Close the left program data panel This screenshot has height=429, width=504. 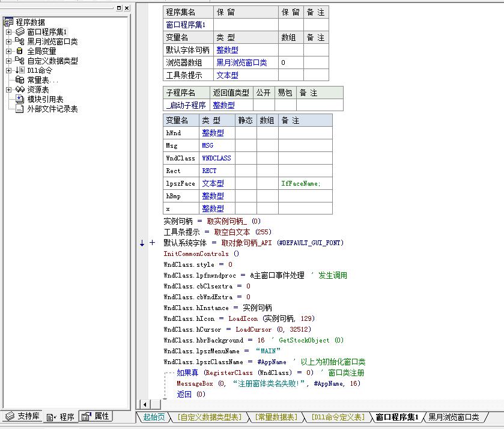(127, 8)
